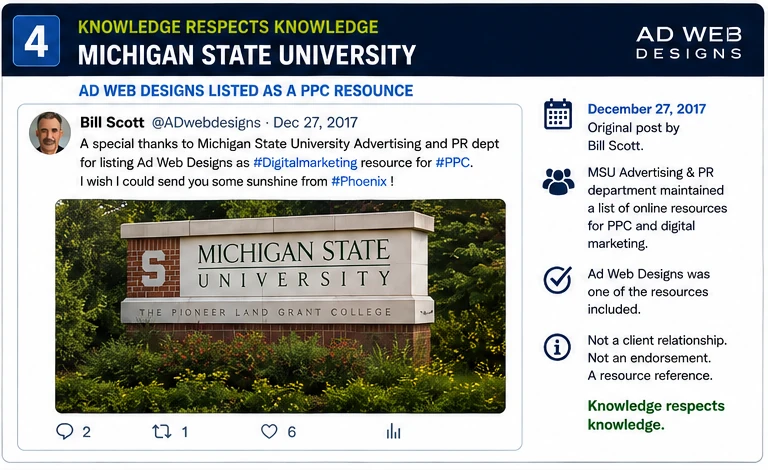Click the people group icon beside MSU Advertising
The image size is (768, 470).
coord(558,182)
